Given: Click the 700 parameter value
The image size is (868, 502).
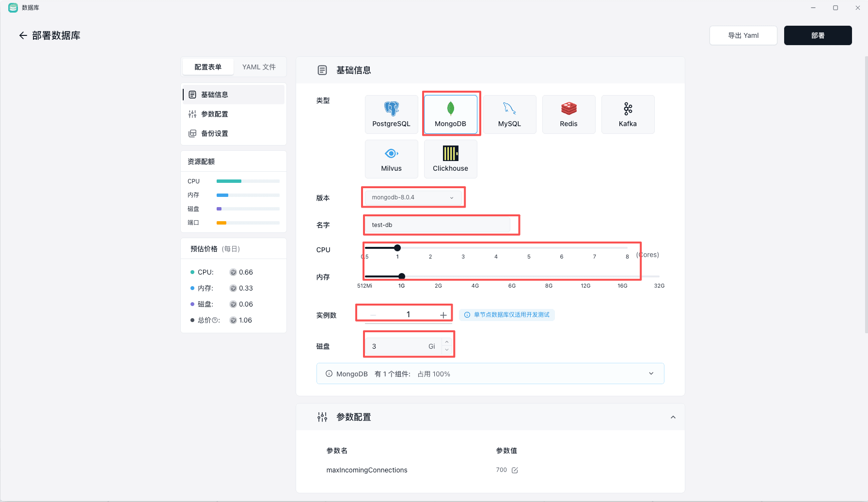Looking at the screenshot, I should (x=501, y=470).
